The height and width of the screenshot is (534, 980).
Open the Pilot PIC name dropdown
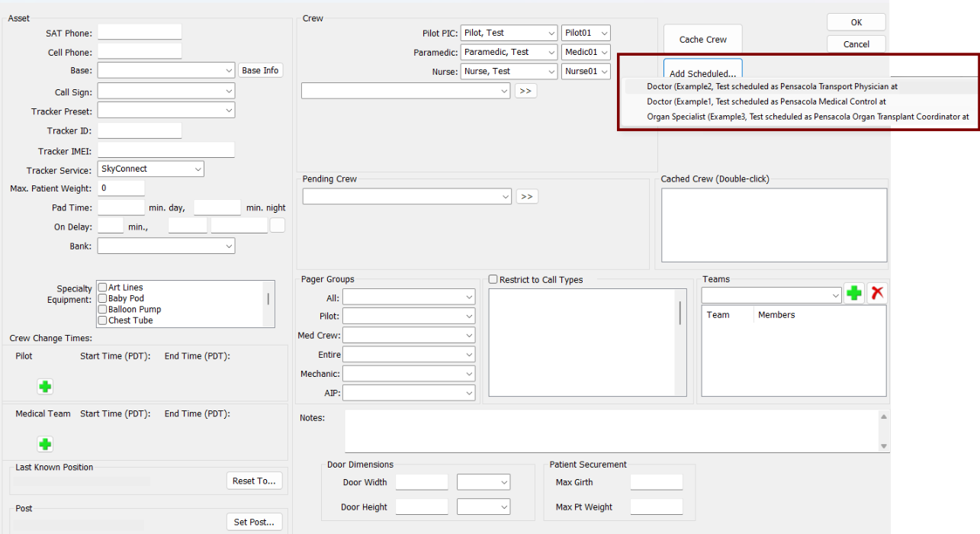pyautogui.click(x=509, y=33)
